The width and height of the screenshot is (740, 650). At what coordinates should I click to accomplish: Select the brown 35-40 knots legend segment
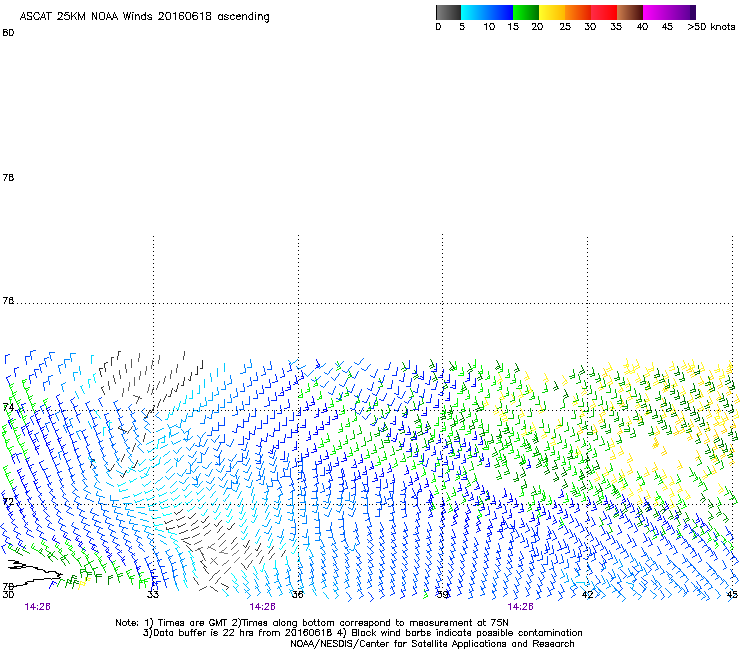630,12
